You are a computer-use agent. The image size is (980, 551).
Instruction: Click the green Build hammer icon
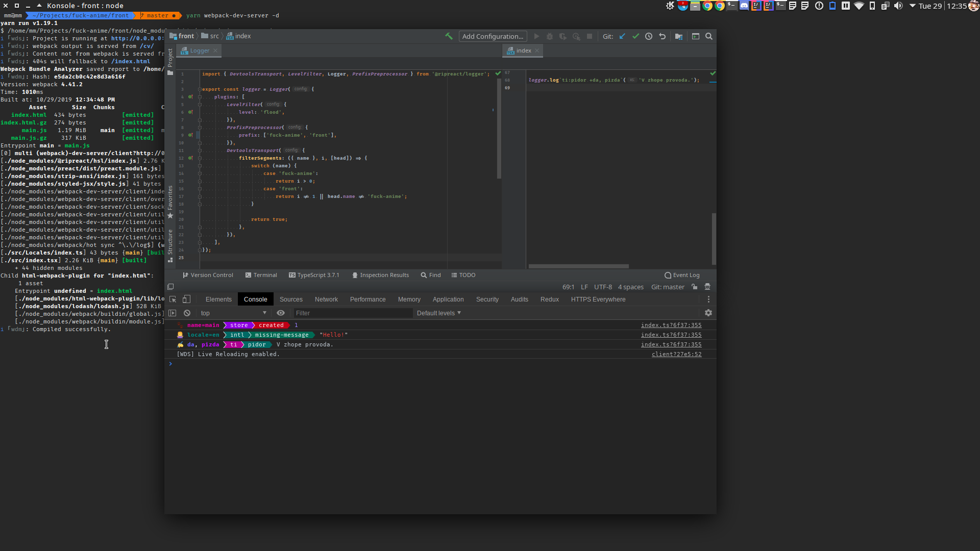tap(449, 36)
